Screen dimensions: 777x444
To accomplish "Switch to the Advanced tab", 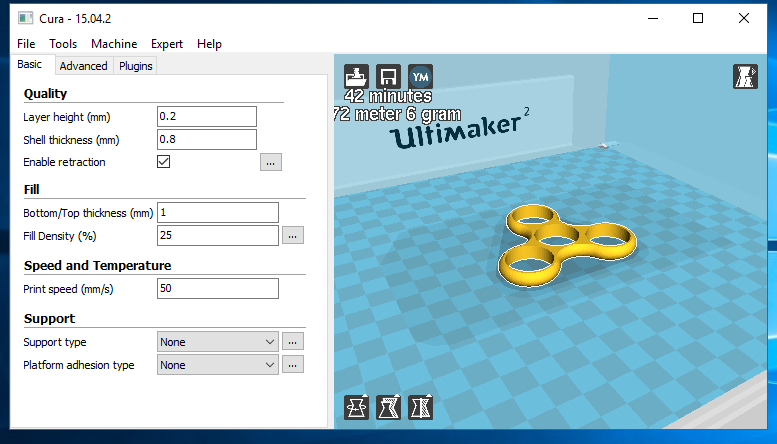I will click(x=84, y=66).
